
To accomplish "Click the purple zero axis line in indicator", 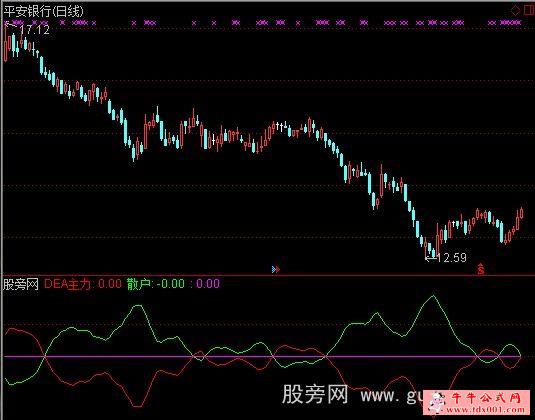I will (x=263, y=357).
